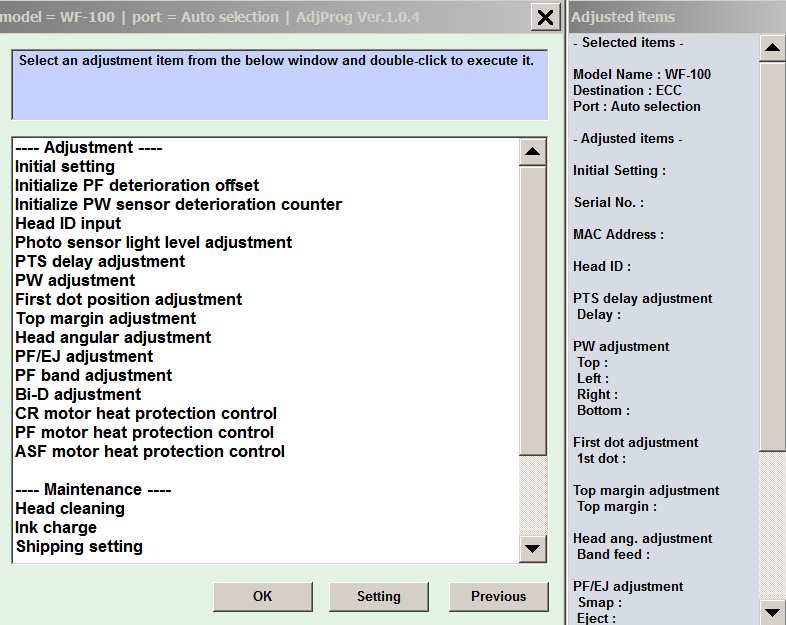This screenshot has height=625, width=786.
Task: Select 'ASF motor heat protection control'
Action: click(x=150, y=452)
